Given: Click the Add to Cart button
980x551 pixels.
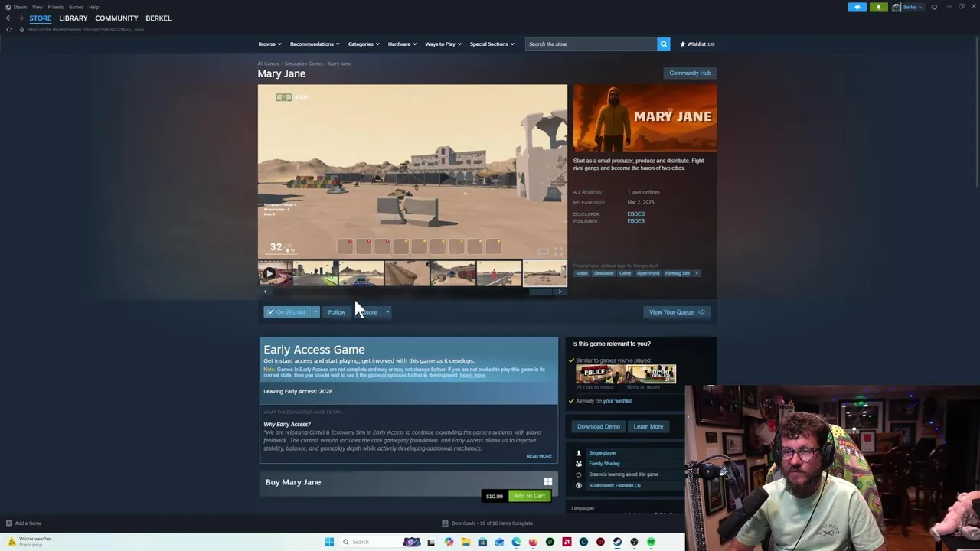Looking at the screenshot, I should pyautogui.click(x=530, y=496).
